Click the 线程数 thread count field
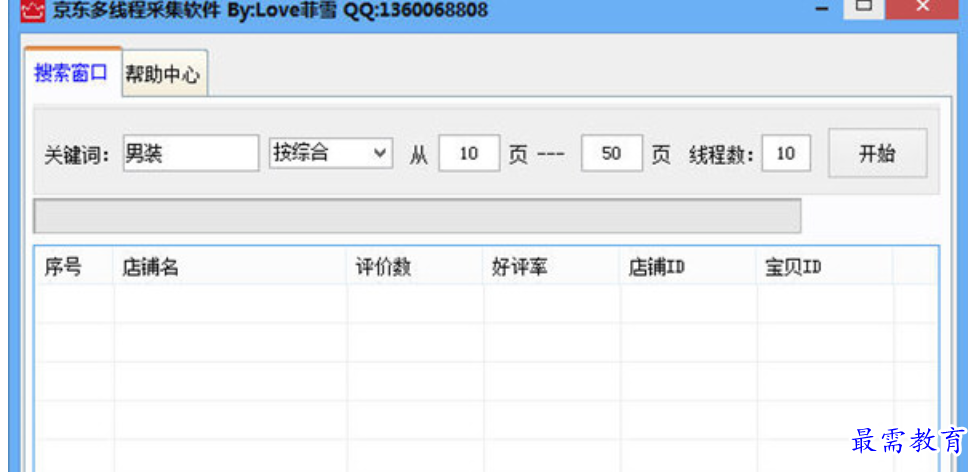This screenshot has width=973, height=472. 786,153
